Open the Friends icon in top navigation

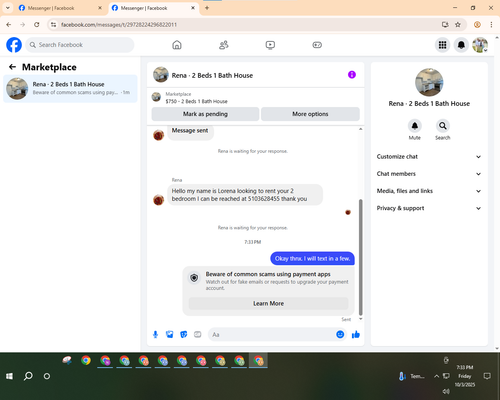pyautogui.click(x=224, y=45)
